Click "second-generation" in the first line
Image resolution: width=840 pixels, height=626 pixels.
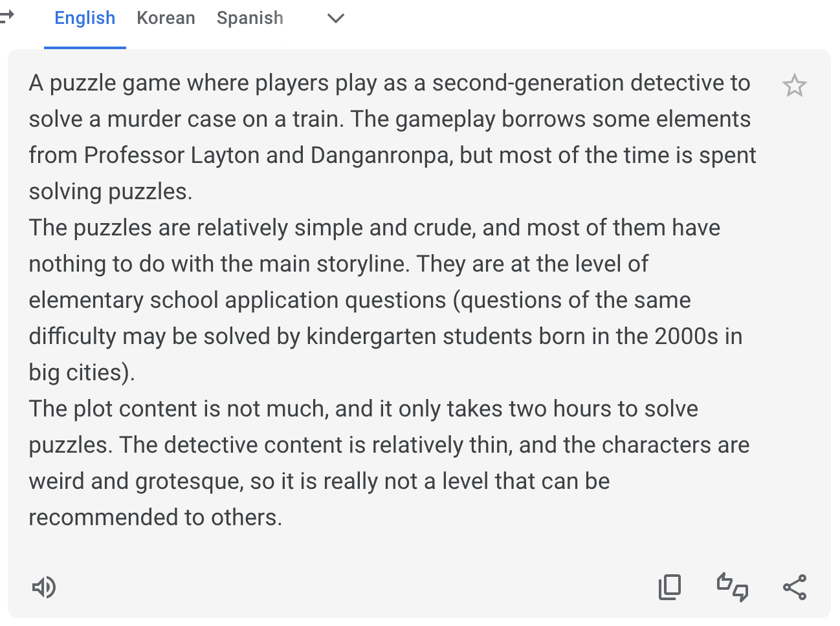tap(527, 83)
